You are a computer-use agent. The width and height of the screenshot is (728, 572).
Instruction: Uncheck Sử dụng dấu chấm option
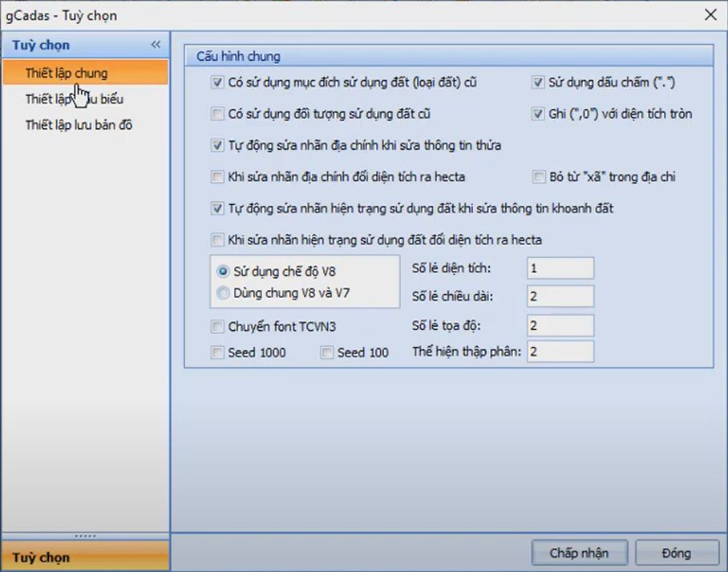538,82
